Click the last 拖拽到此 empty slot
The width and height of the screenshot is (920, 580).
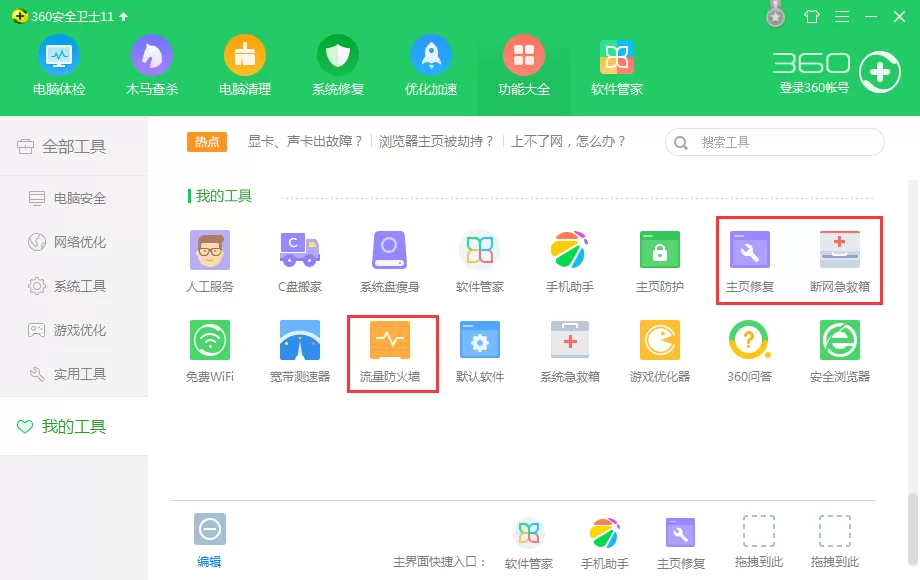click(834, 542)
